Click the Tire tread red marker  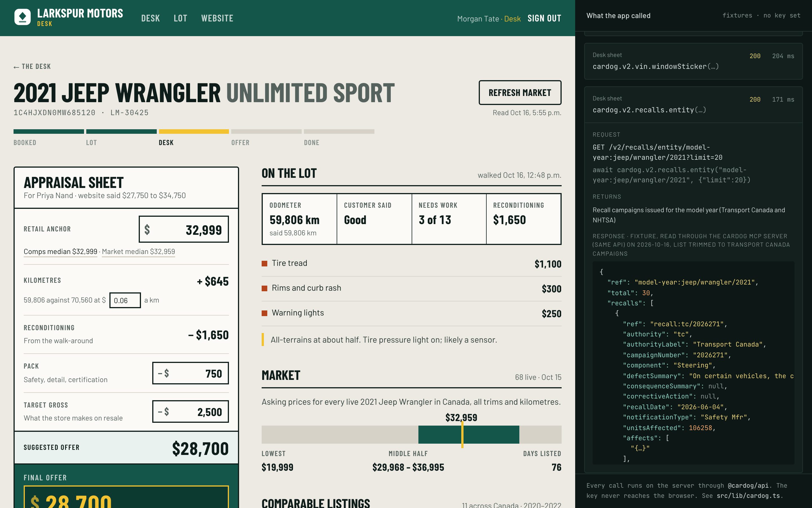(x=264, y=263)
